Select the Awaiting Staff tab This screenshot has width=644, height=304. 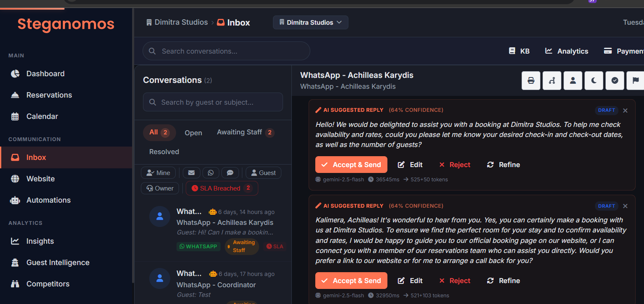click(245, 132)
